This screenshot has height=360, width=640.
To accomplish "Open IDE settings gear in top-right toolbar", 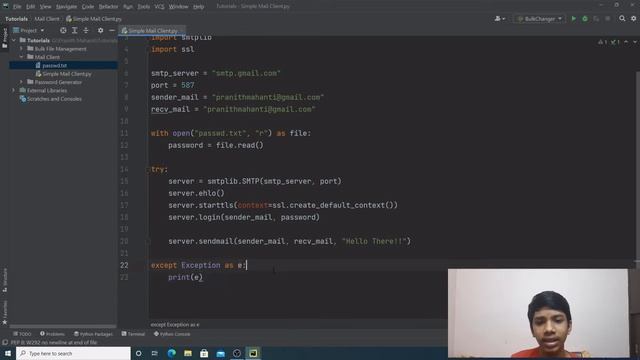I will click(x=633, y=19).
